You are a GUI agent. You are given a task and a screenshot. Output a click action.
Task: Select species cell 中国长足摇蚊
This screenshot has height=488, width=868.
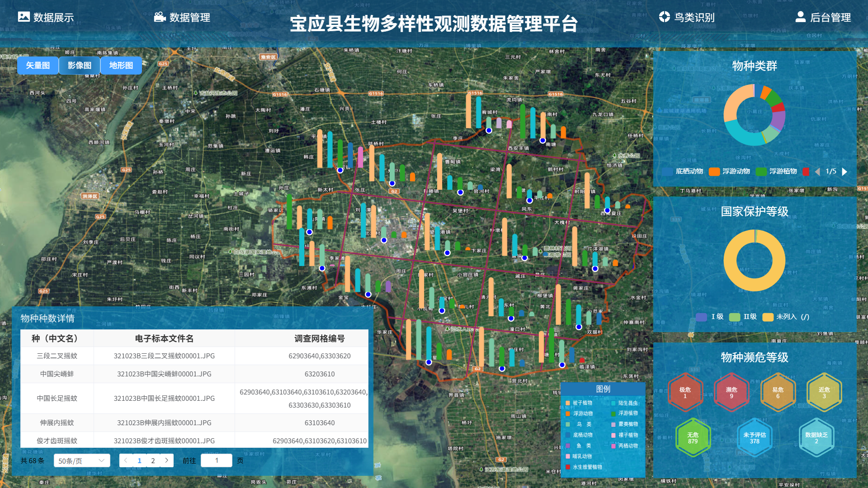point(57,399)
